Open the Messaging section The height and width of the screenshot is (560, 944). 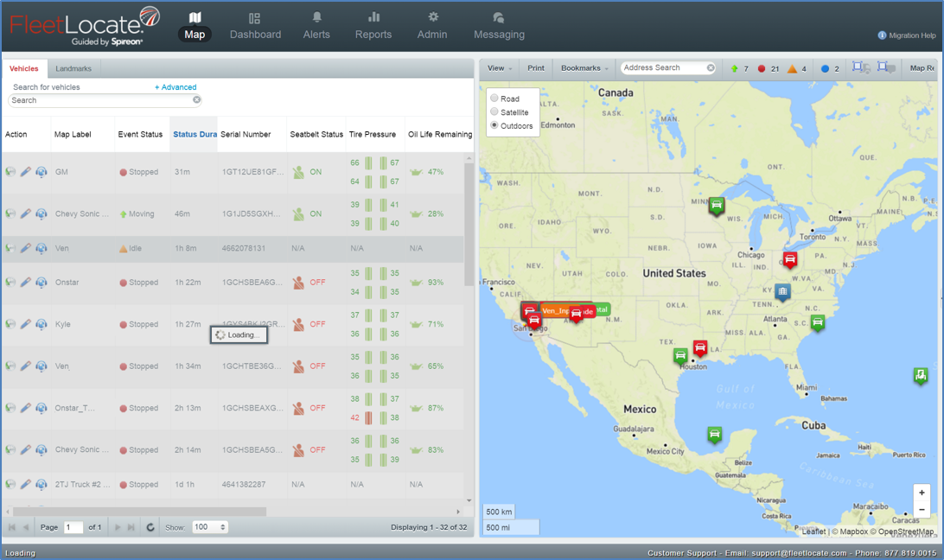(499, 26)
